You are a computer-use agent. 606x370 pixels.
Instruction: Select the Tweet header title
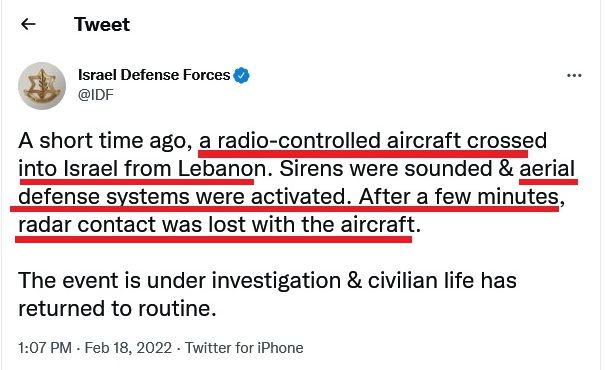pyautogui.click(x=102, y=24)
